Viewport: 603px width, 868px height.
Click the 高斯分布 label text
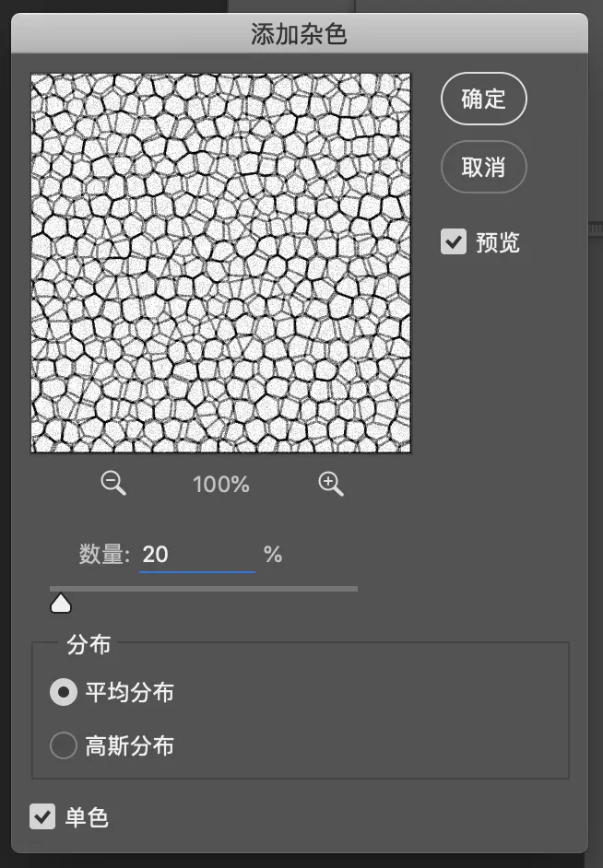tap(130, 745)
